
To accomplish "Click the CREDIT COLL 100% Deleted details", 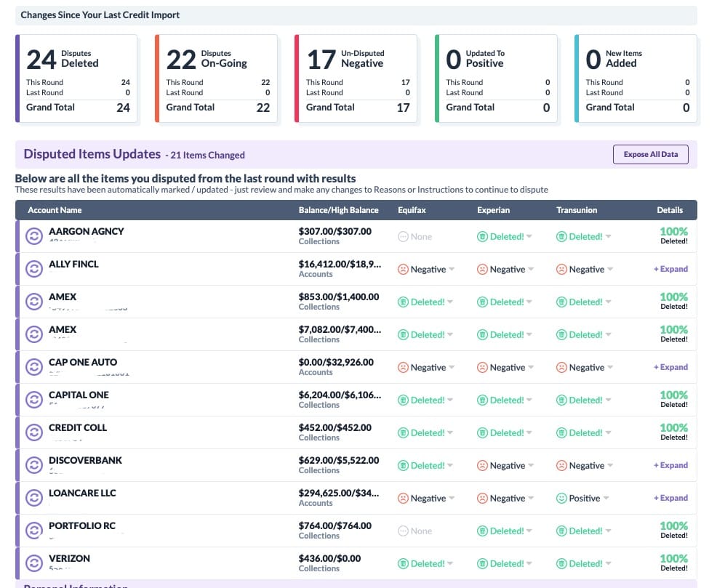I will [673, 432].
